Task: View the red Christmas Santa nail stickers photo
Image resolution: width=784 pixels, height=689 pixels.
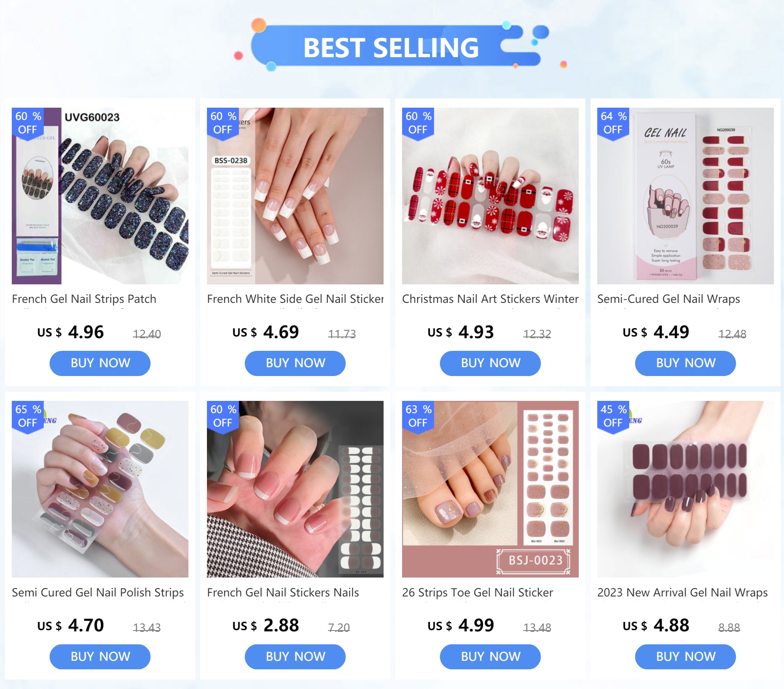Action: click(490, 196)
